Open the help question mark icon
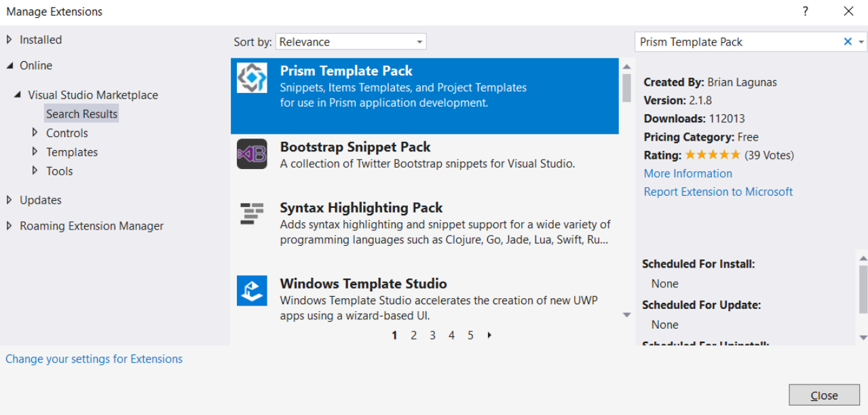The image size is (868, 415). (806, 12)
